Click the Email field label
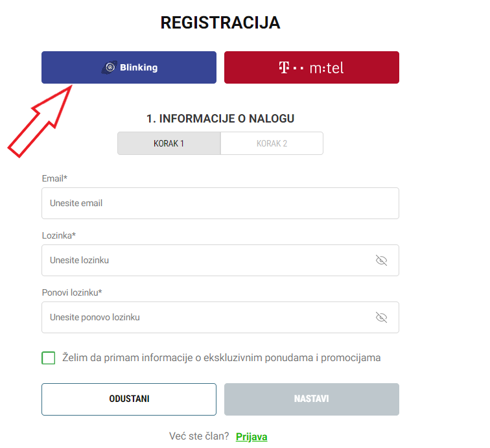This screenshot has width=490, height=448. tap(54, 178)
